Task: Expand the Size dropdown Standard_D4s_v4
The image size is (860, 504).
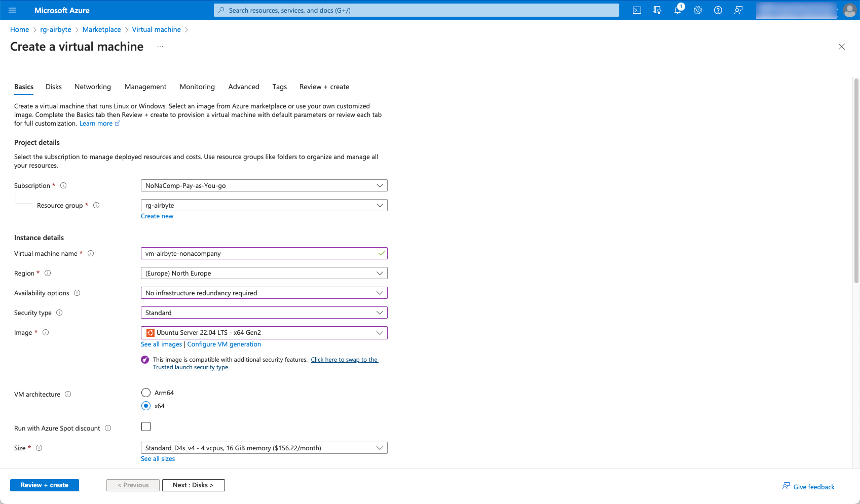Action: pyautogui.click(x=264, y=448)
